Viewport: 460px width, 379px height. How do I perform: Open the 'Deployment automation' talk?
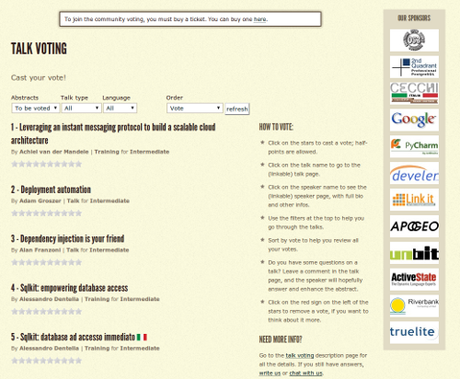(x=51, y=190)
